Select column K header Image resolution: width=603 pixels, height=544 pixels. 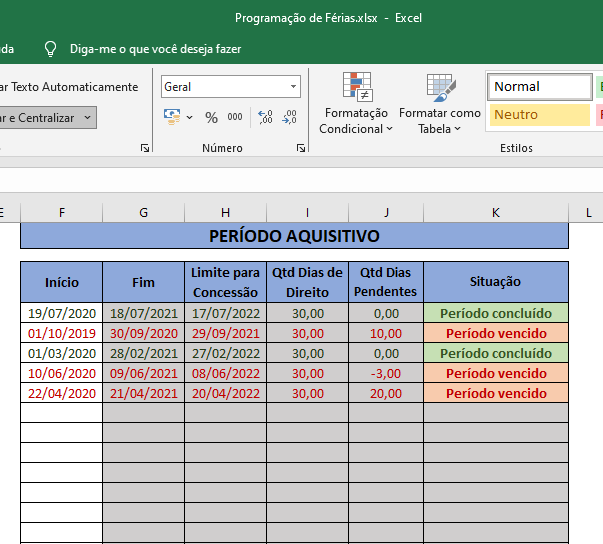[496, 213]
